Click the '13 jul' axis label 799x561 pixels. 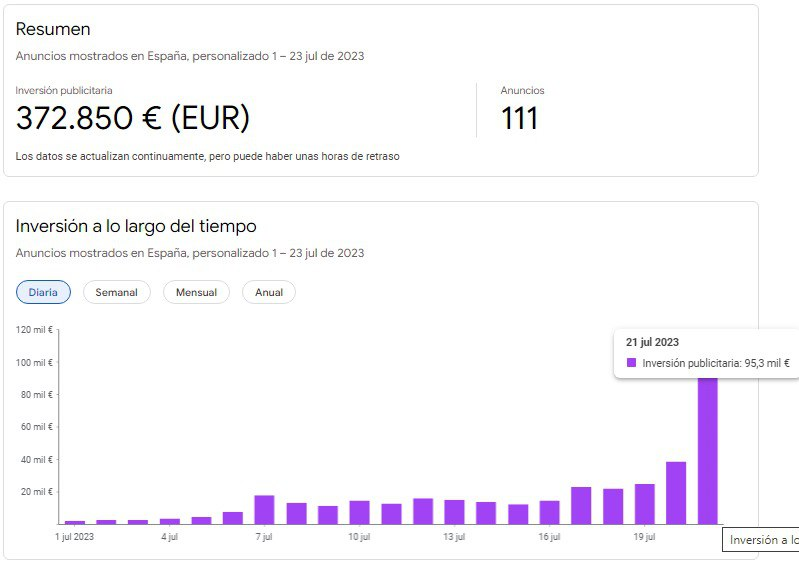pyautogui.click(x=454, y=537)
